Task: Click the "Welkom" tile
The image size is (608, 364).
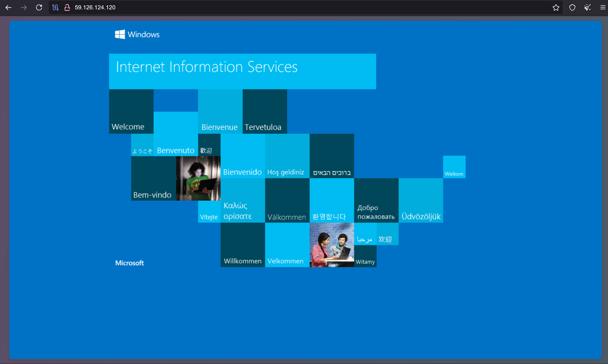Action: point(454,167)
